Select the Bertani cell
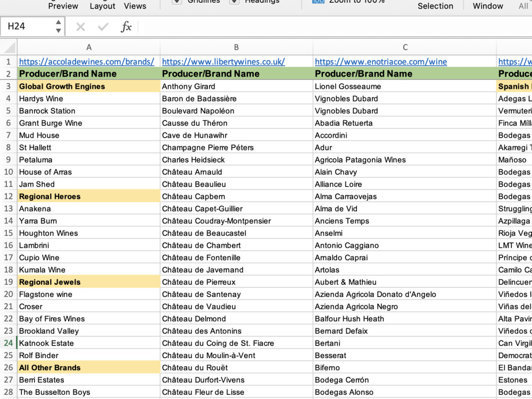 click(405, 343)
